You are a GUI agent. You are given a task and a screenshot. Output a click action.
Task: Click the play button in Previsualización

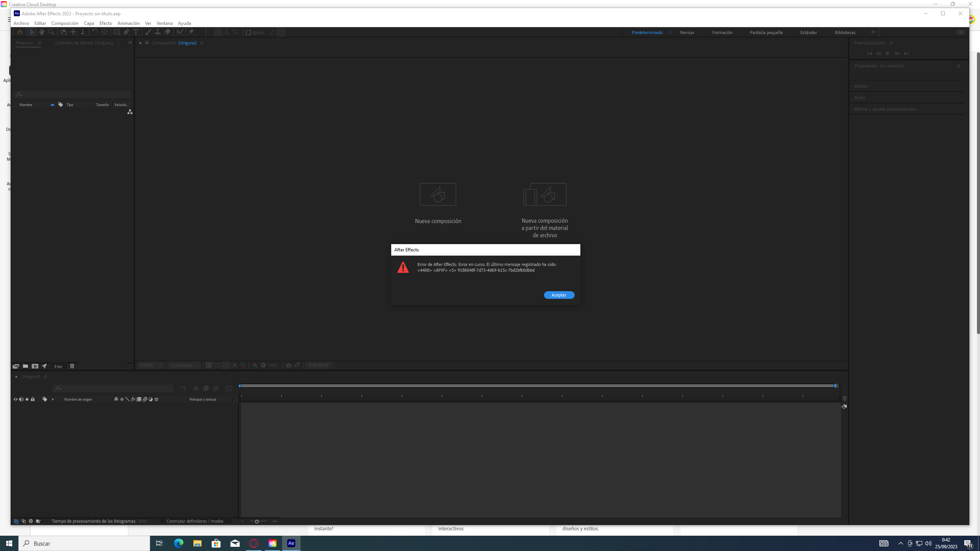[888, 54]
